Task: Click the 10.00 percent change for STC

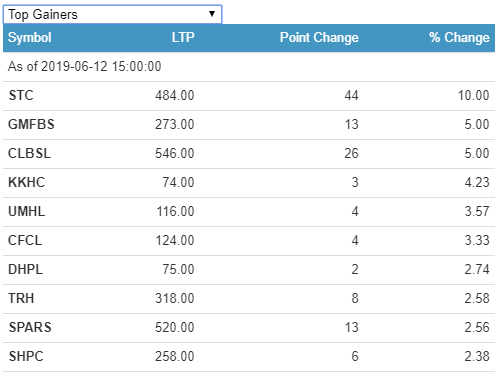Action: [x=474, y=95]
